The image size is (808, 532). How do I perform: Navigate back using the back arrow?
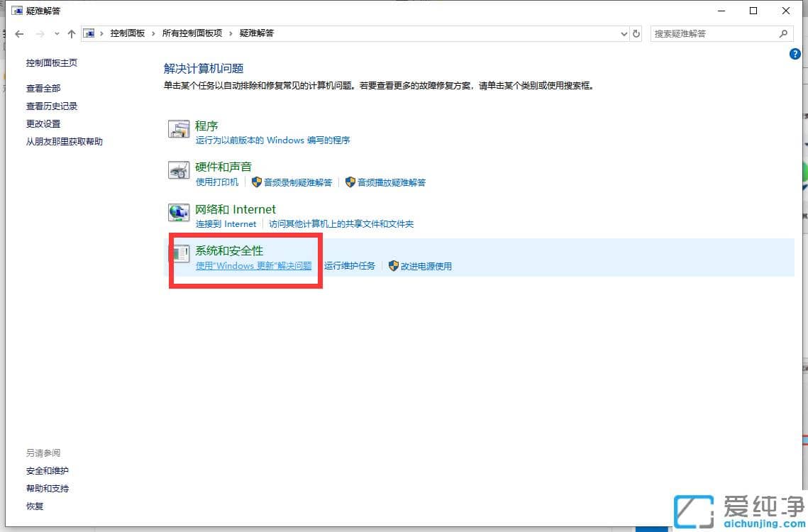point(18,33)
